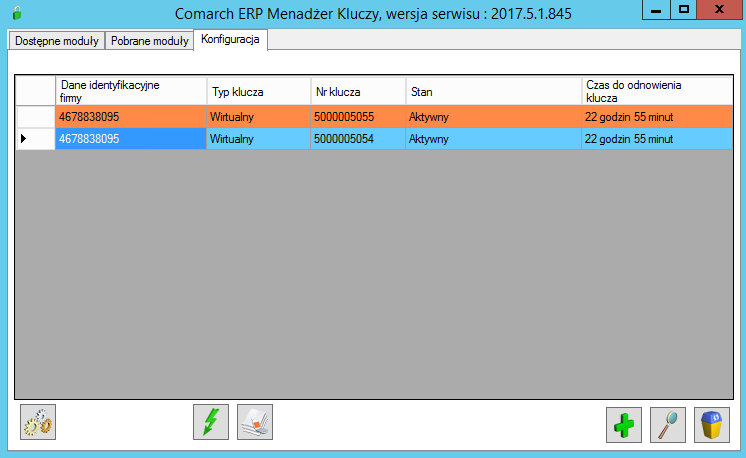Click the Dane identyfikacyjne firmy column header
This screenshot has height=458, width=746.
pyautogui.click(x=131, y=91)
